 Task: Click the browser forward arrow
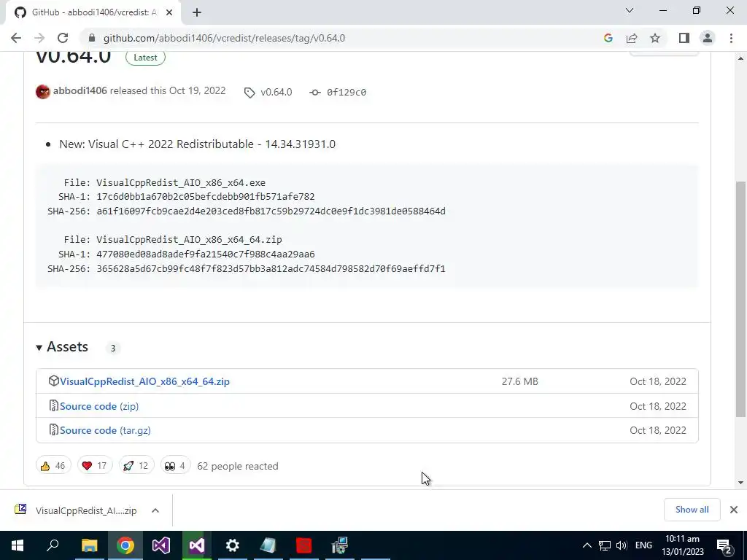[x=39, y=38]
